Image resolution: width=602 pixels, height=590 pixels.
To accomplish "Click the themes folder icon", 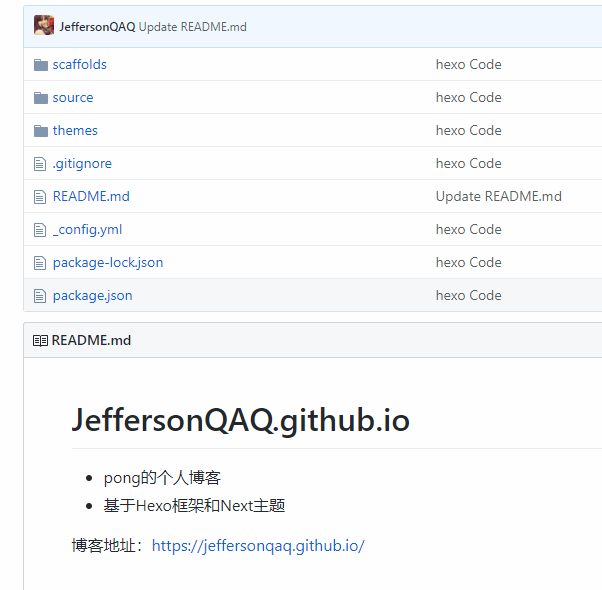I will (x=41, y=131).
